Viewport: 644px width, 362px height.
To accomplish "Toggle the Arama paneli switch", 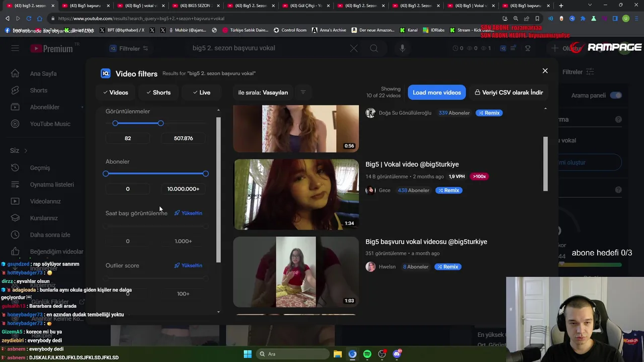I will [x=616, y=95].
